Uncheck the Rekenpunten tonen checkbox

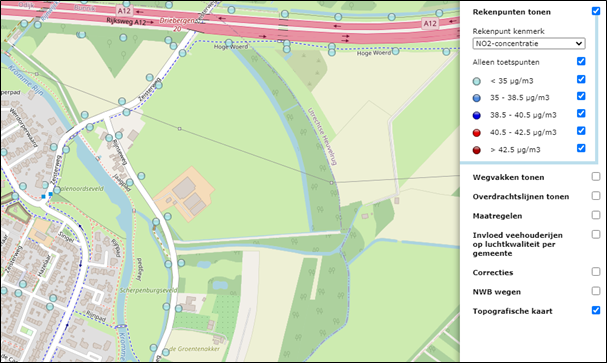pos(596,11)
